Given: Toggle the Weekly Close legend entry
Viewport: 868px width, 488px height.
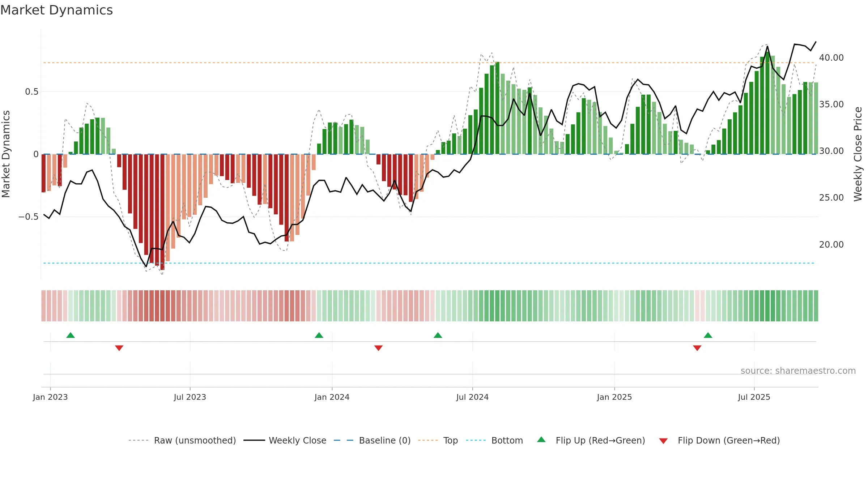Looking at the screenshot, I should tap(285, 440).
